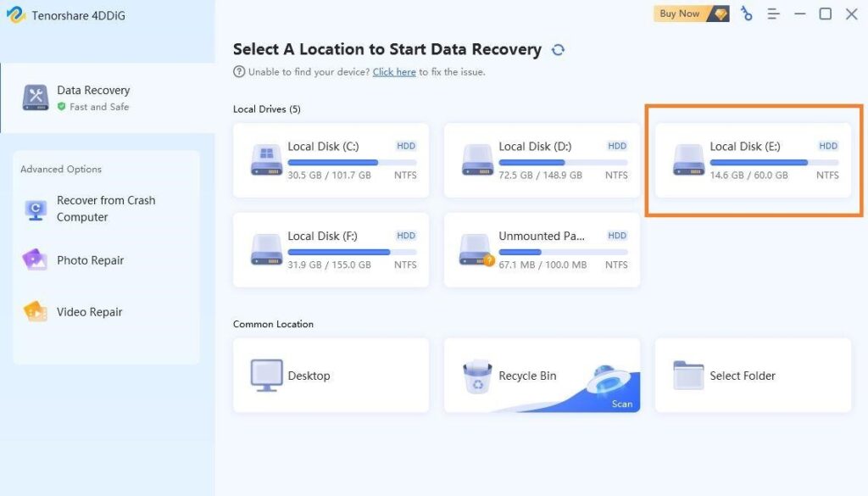Select Video Repair in sidebar
This screenshot has height=496, width=868.
pyautogui.click(x=90, y=312)
